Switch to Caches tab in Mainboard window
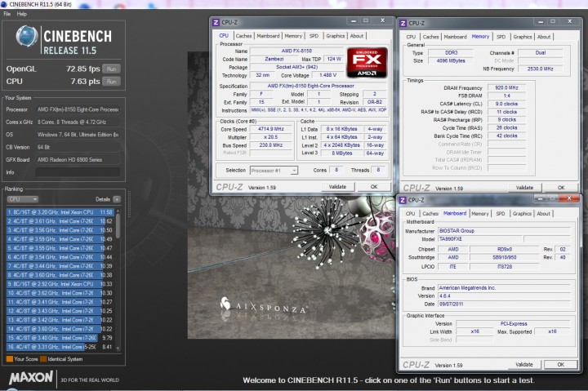This screenshot has width=588, height=391. [430, 214]
